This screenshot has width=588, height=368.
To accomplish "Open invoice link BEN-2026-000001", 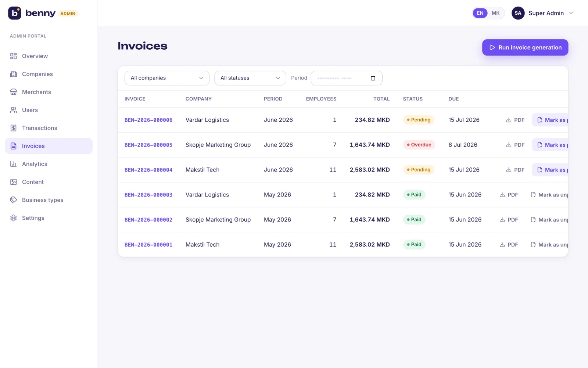I will click(148, 245).
